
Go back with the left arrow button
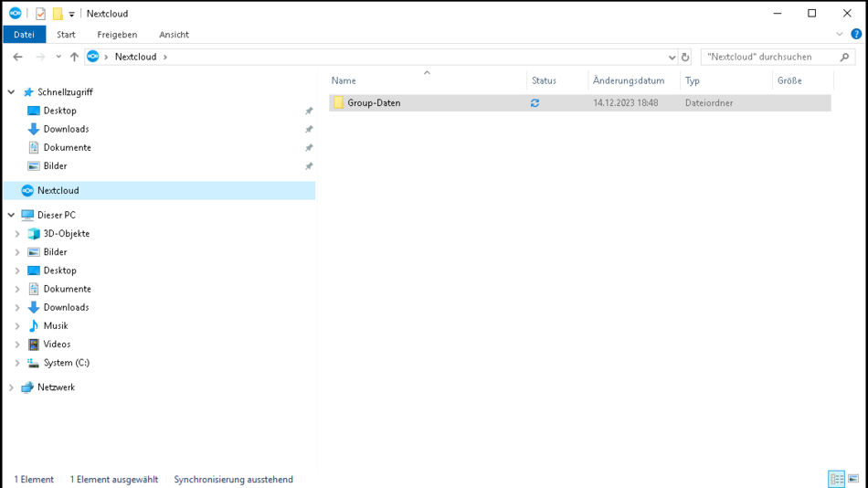tap(17, 57)
